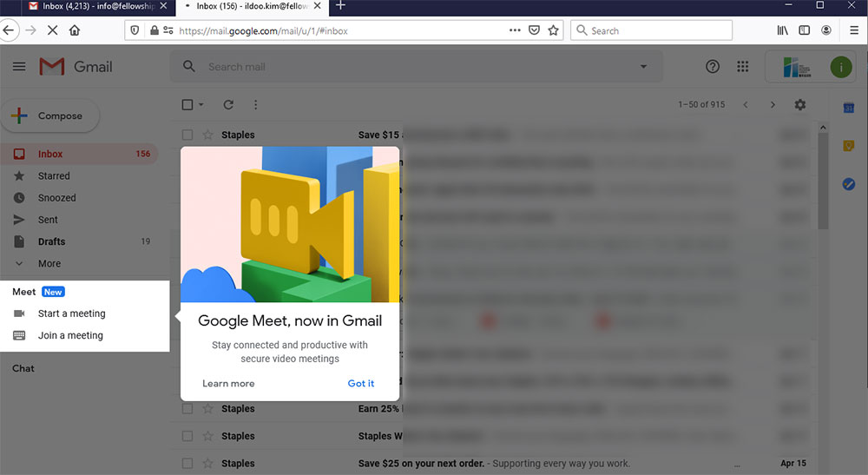Image resolution: width=868 pixels, height=475 pixels.
Task: Click the search mail magnifier icon
Action: (188, 67)
